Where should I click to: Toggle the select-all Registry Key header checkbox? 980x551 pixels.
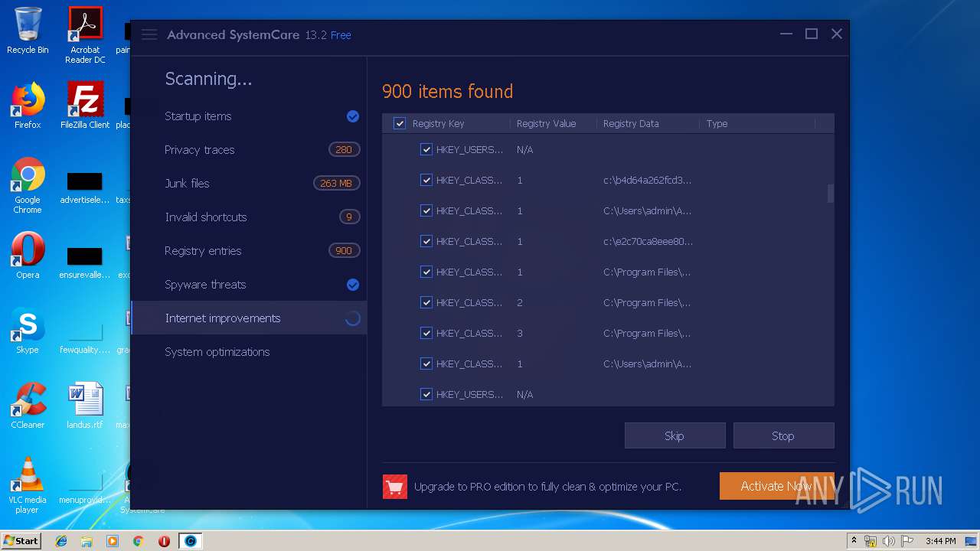399,123
